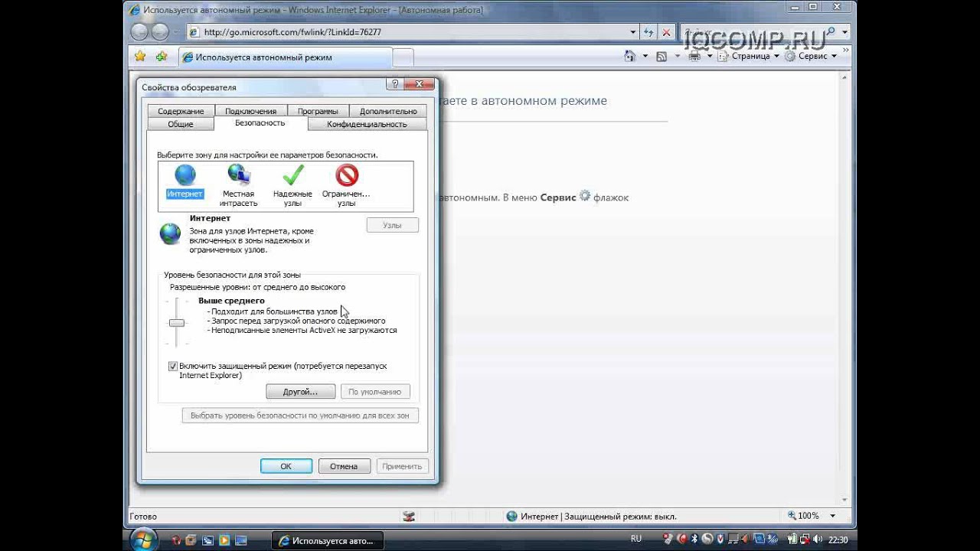Expand the Print button dropdown arrow

tap(709, 56)
